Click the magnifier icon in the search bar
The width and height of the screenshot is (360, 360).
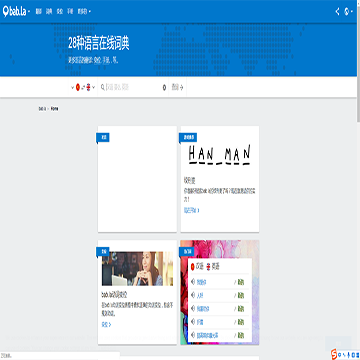coord(103,87)
